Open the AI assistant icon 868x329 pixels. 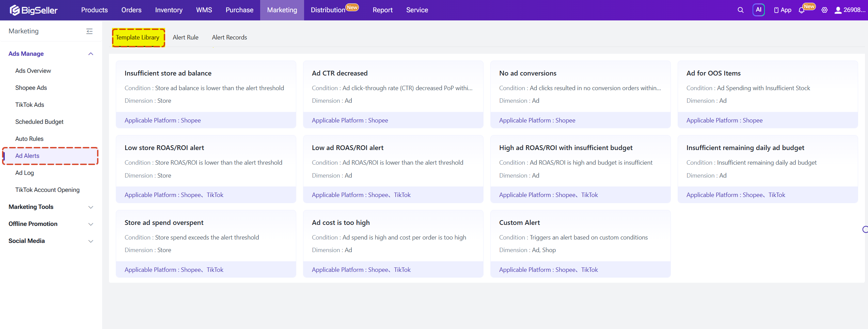pos(758,10)
